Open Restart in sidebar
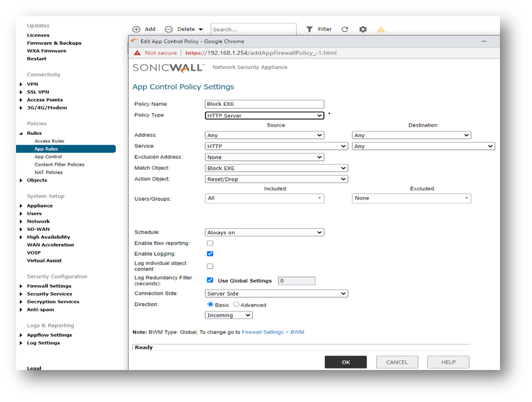Viewport: 532px width, 402px height. coord(37,58)
